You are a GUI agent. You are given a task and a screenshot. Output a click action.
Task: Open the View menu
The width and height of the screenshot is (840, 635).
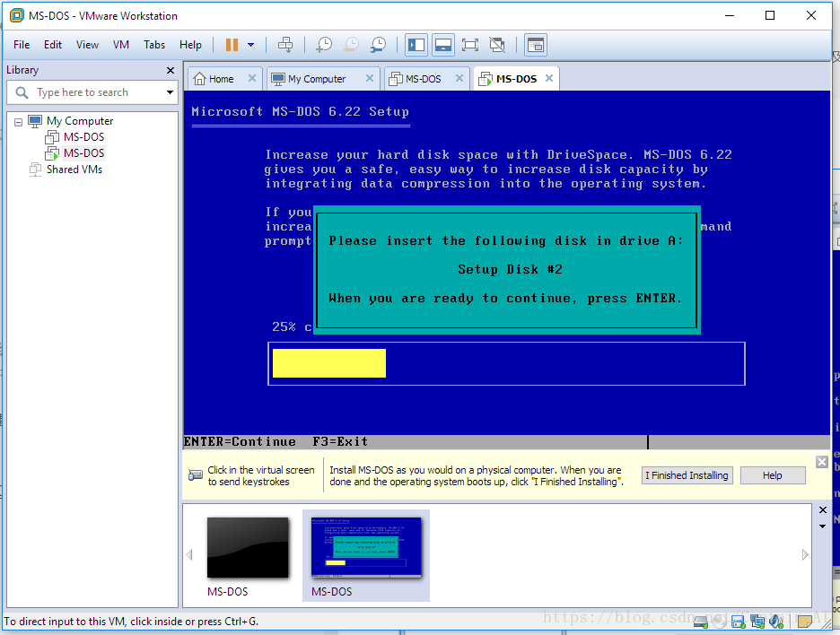coord(87,45)
